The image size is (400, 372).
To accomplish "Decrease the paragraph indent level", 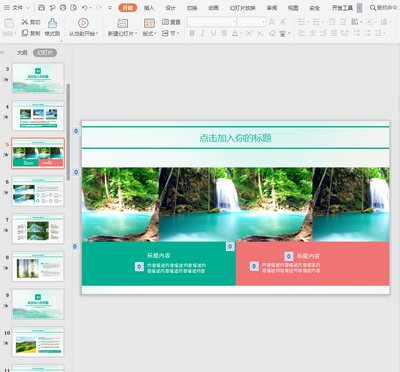I will click(332, 22).
